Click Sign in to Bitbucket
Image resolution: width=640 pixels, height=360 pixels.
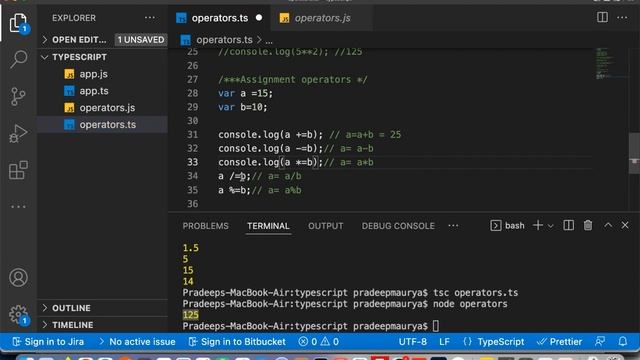(x=237, y=342)
